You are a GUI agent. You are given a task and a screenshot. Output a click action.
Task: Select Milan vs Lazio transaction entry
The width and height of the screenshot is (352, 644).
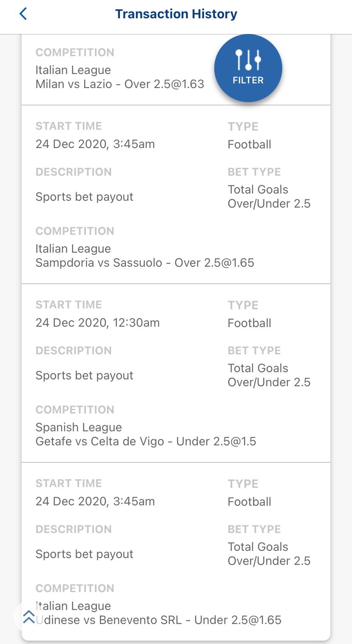120,84
